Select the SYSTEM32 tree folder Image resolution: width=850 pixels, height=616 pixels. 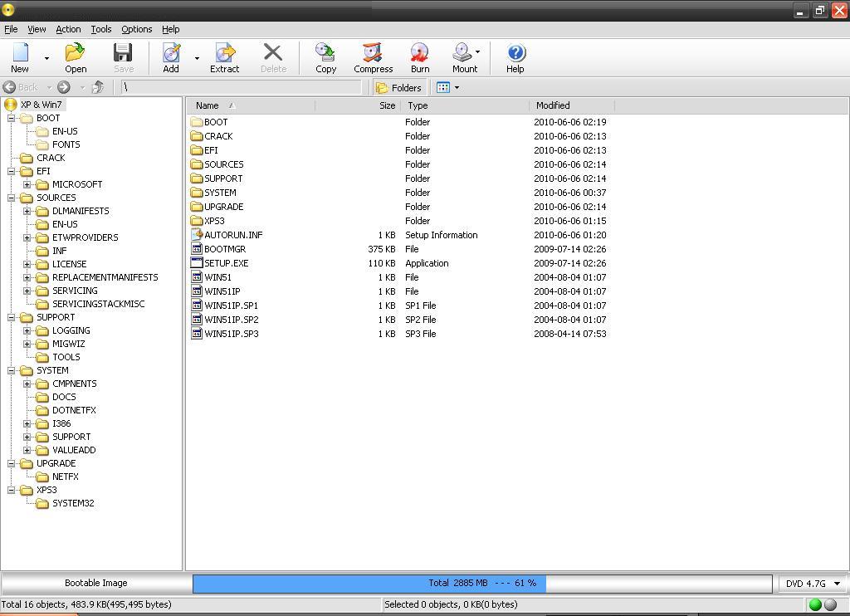pos(73,503)
